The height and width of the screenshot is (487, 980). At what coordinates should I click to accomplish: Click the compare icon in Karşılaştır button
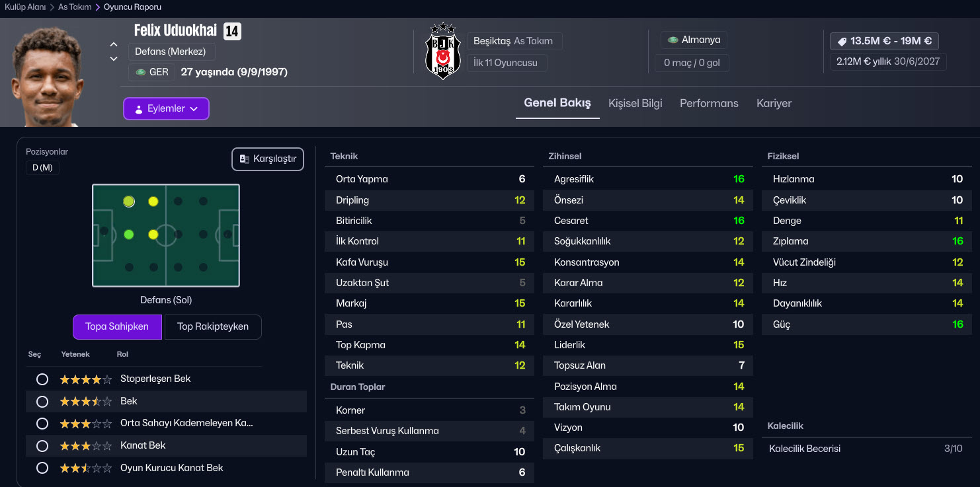(245, 159)
